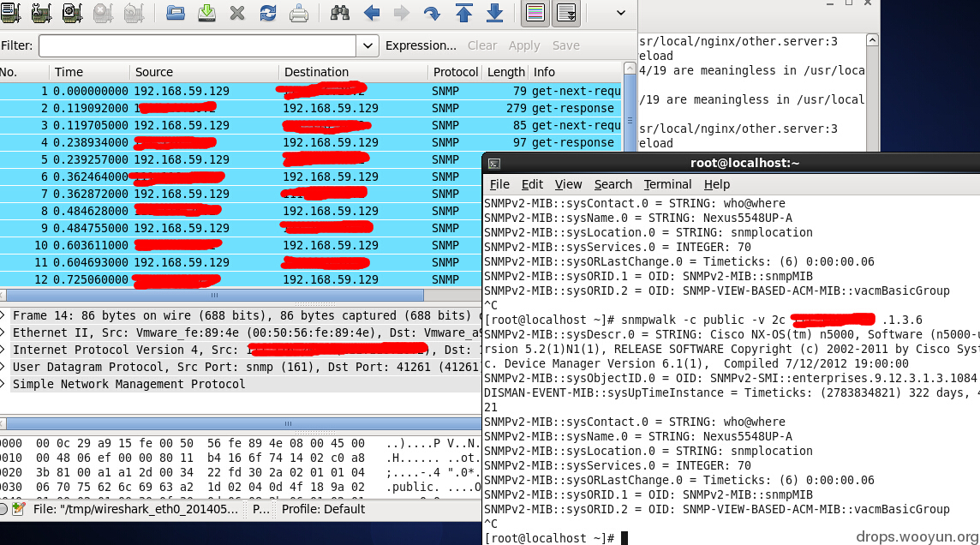Viewport: 980px width, 545px height.
Task: Open filter history dropdown arrow
Action: pos(367,45)
